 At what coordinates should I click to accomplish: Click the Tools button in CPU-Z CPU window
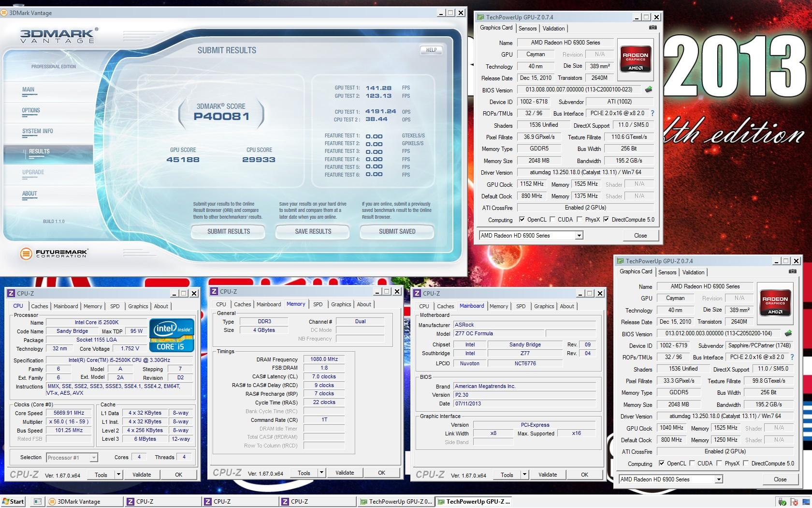coord(101,475)
